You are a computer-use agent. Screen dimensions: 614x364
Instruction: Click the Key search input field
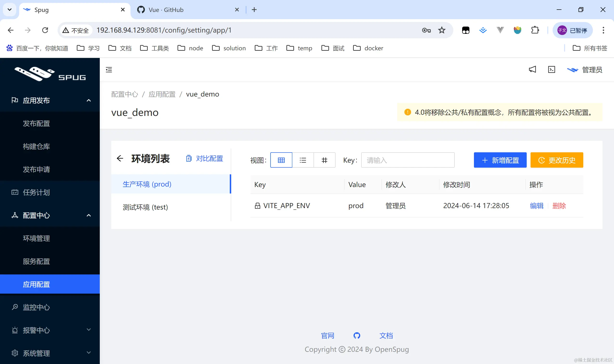click(408, 160)
